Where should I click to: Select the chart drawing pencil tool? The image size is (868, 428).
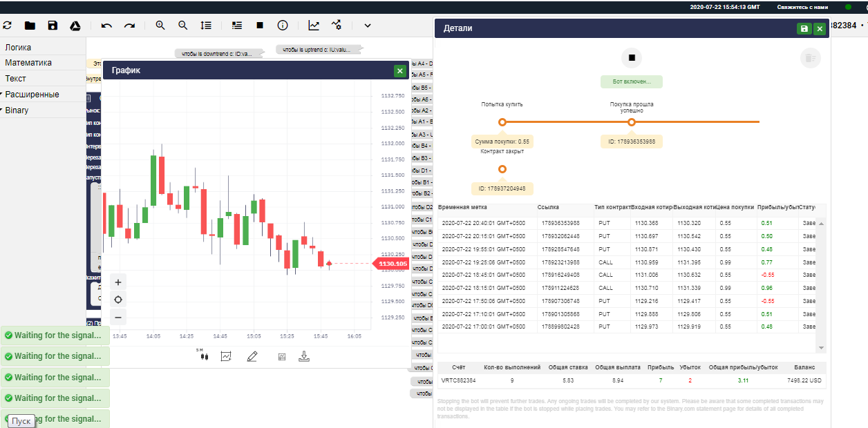(x=252, y=356)
